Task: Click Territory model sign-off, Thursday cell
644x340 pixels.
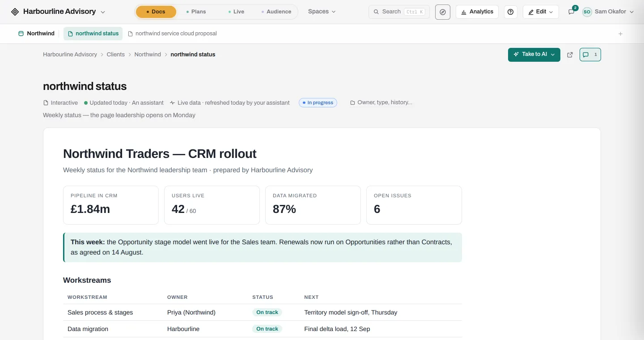Action: click(351, 312)
